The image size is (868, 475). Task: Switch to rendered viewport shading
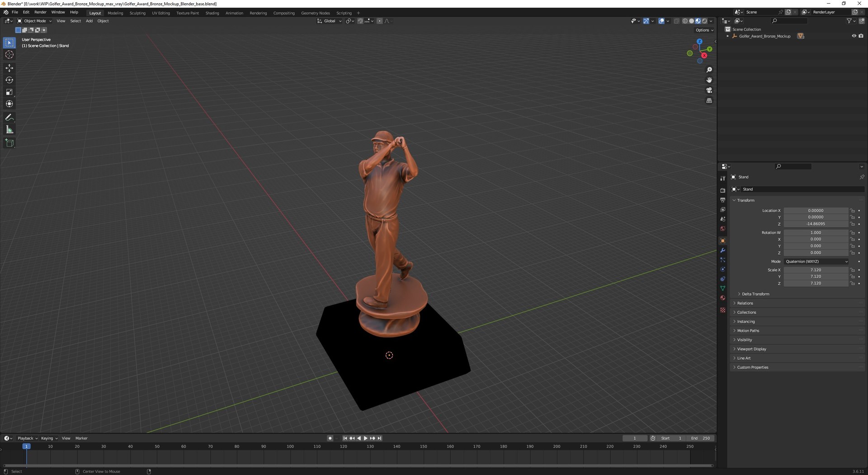click(x=704, y=21)
